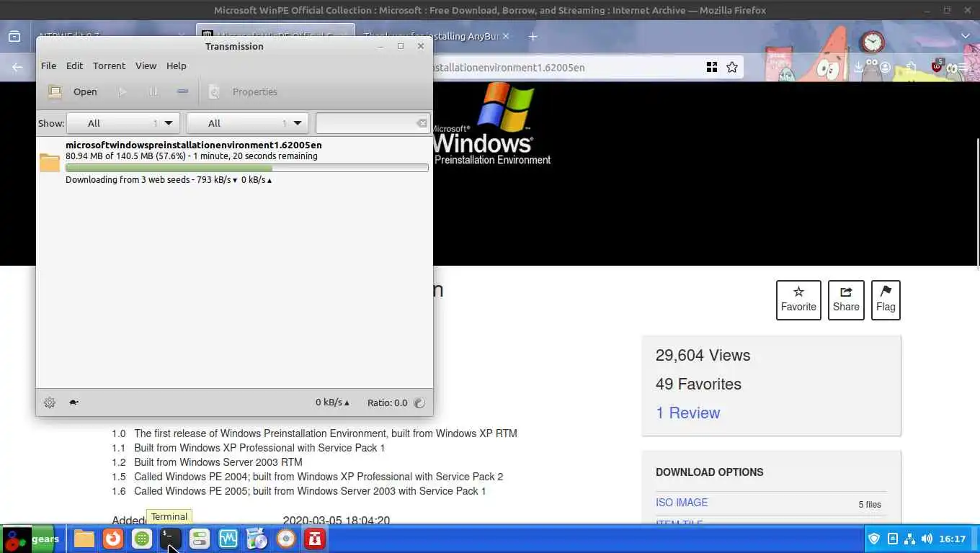Launch Firefox from the taskbar

point(112,539)
